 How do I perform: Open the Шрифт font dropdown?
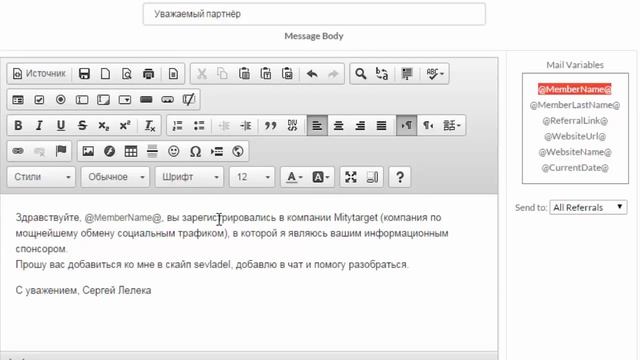tap(189, 177)
